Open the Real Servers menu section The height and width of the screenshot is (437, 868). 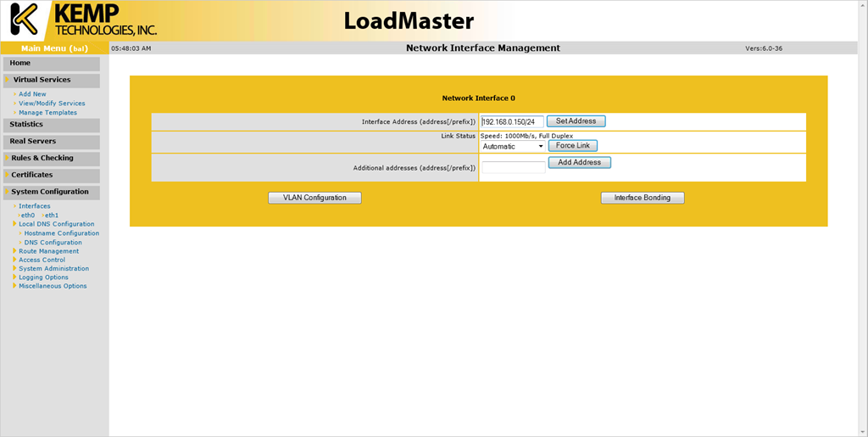coord(52,142)
